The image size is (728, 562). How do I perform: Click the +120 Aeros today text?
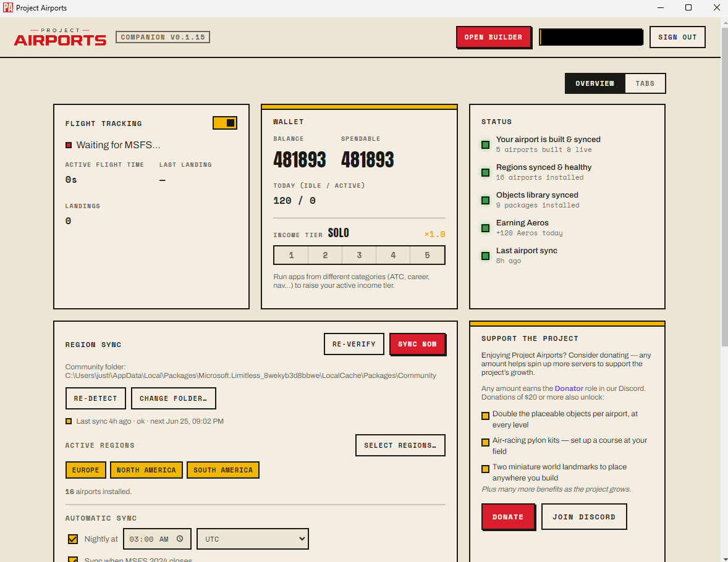click(x=529, y=233)
